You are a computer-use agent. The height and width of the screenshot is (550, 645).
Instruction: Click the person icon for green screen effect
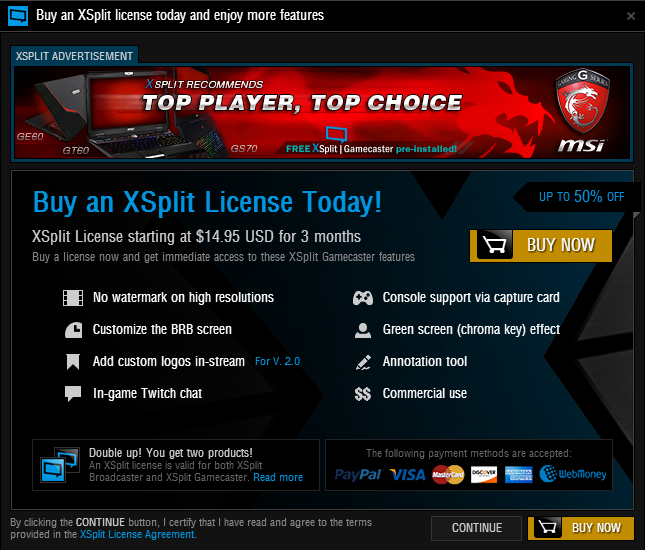[x=363, y=330]
